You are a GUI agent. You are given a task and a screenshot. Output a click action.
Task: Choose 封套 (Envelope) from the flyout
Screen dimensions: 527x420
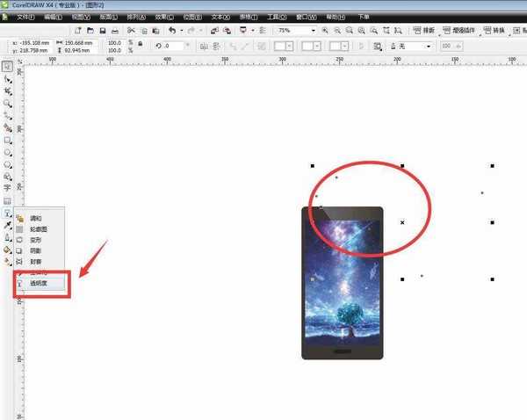[40, 262]
